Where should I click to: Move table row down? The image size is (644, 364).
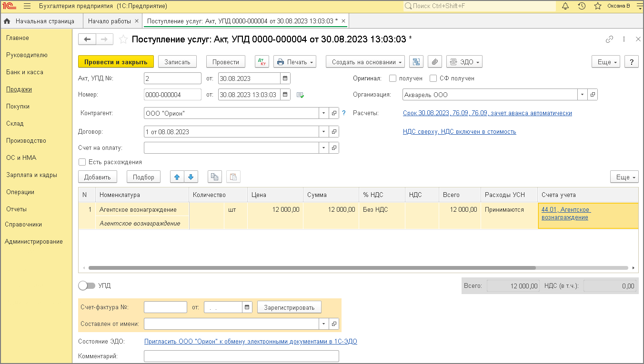191,177
